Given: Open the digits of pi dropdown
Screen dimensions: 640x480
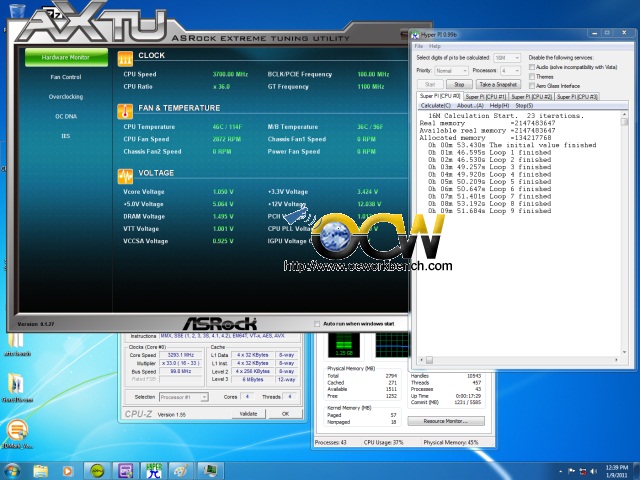Looking at the screenshot, I should 507,58.
